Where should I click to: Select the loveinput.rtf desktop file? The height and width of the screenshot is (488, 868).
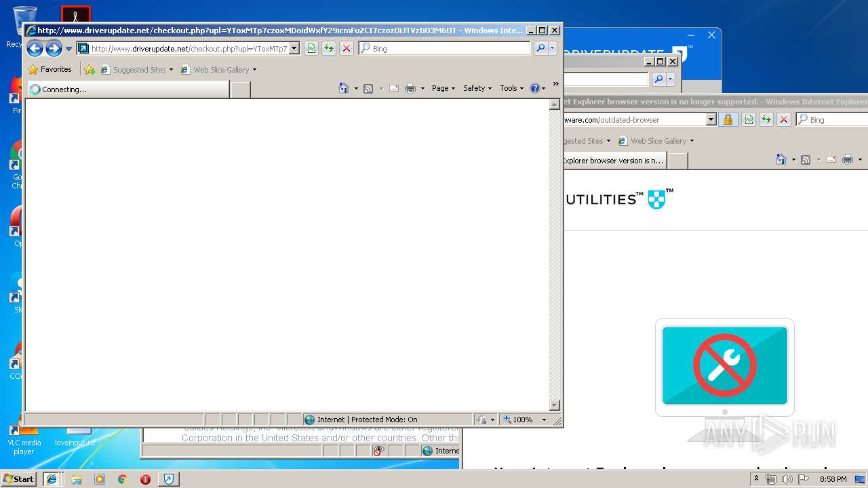75,437
